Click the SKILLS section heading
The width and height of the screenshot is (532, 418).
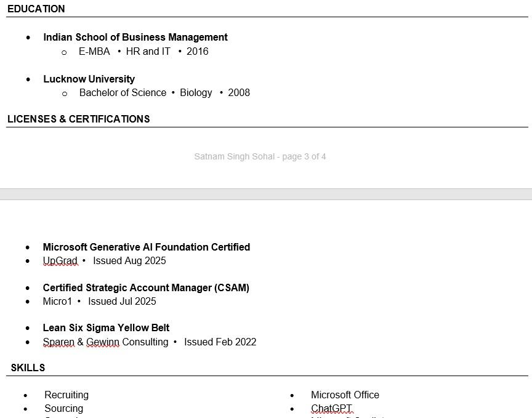click(x=28, y=368)
